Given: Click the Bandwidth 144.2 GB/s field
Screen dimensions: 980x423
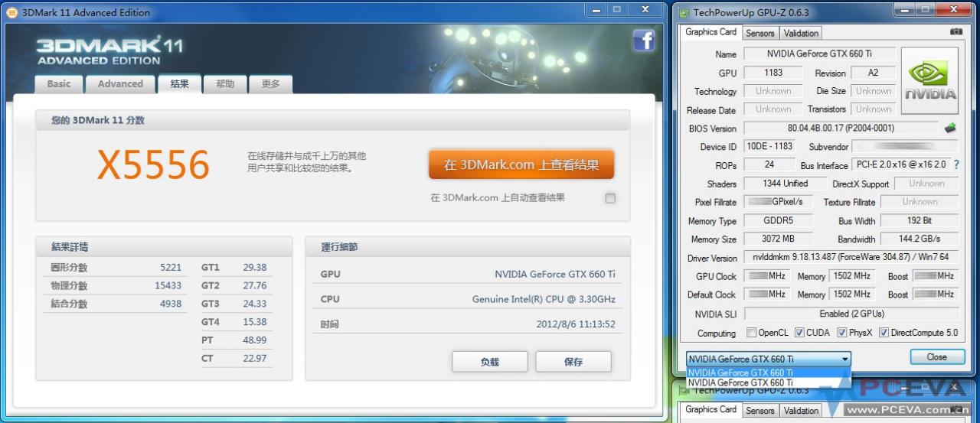Looking at the screenshot, I should (x=919, y=239).
